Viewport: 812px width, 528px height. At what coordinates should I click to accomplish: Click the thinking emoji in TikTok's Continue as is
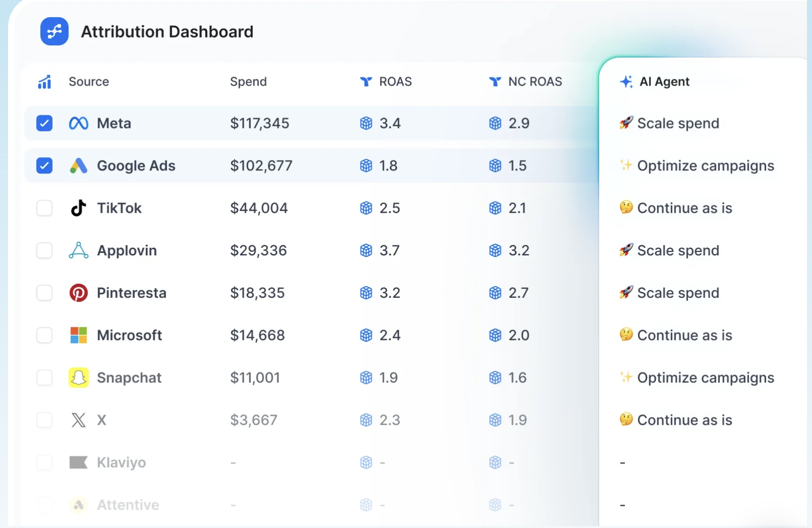[626, 207]
